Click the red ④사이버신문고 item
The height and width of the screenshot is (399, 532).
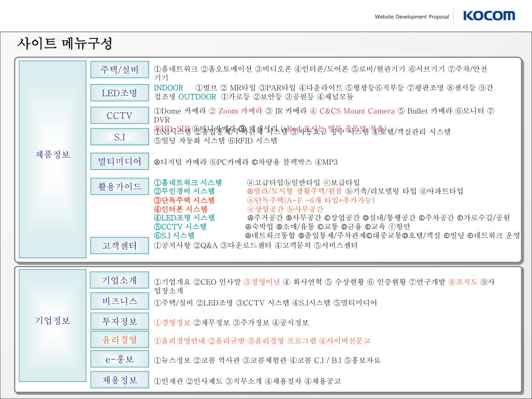tap(345, 341)
